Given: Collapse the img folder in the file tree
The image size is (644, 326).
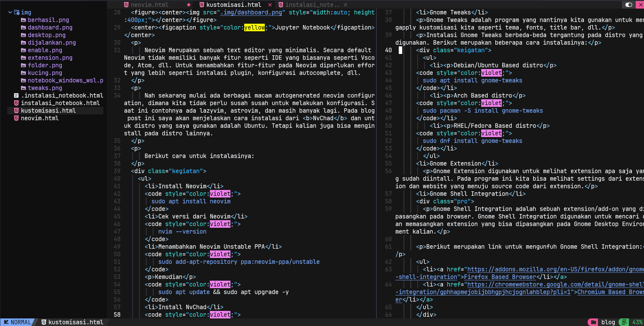Looking at the screenshot, I should (10, 12).
